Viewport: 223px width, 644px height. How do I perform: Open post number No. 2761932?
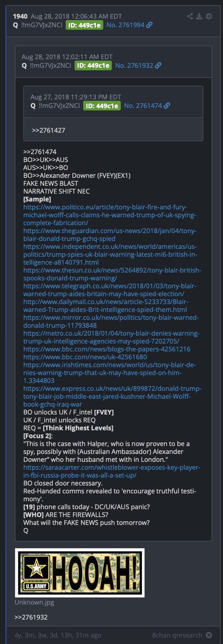(134, 65)
